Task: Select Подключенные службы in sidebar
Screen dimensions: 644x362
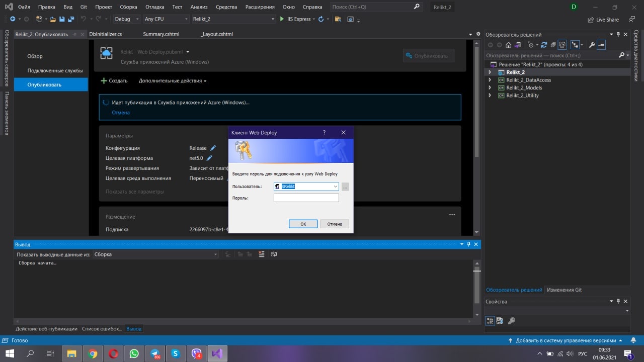Action: point(55,70)
